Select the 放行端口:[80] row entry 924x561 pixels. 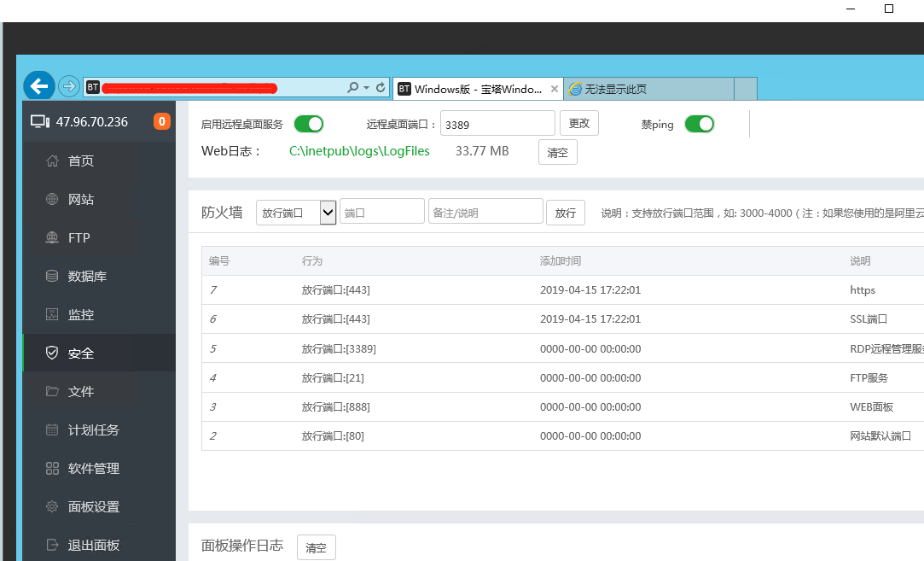[x=333, y=436]
